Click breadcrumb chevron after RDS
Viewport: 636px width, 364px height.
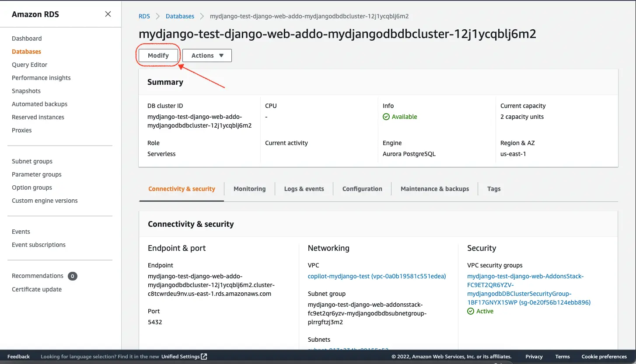[x=157, y=16]
